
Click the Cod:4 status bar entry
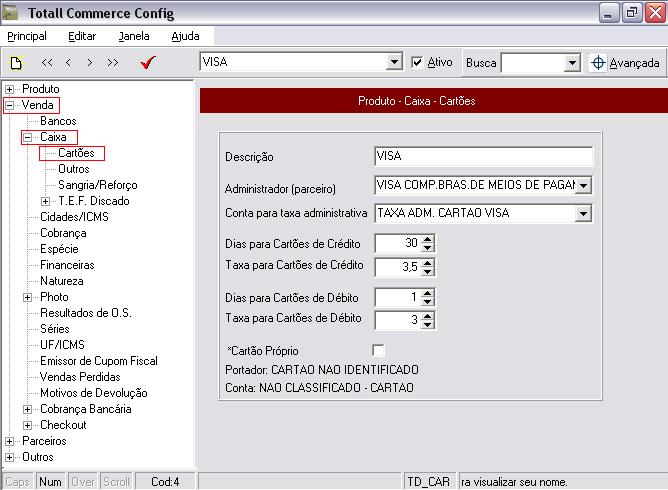[x=165, y=482]
